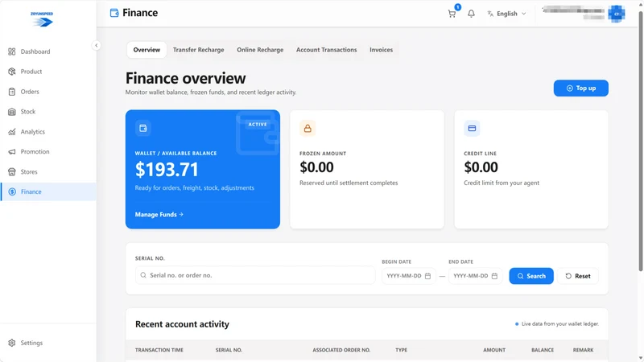The image size is (644, 362).
Task: Click the Manage Funds link
Action: 159,214
